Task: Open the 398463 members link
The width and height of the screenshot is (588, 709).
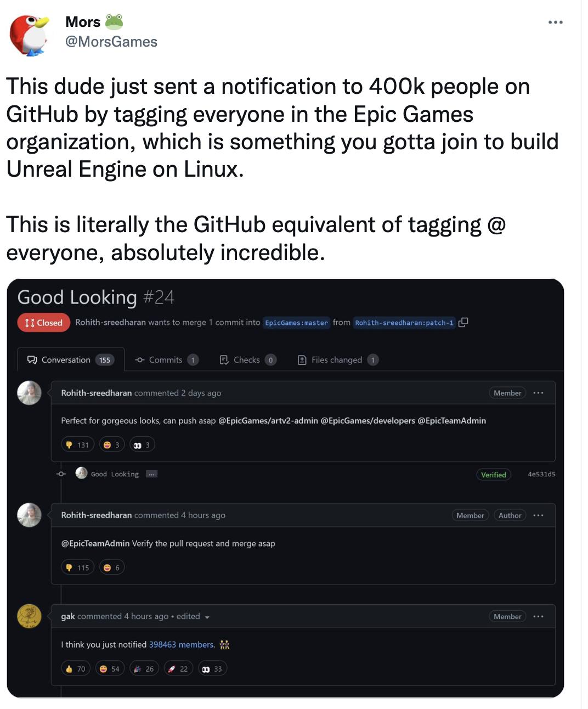Action: click(x=180, y=644)
